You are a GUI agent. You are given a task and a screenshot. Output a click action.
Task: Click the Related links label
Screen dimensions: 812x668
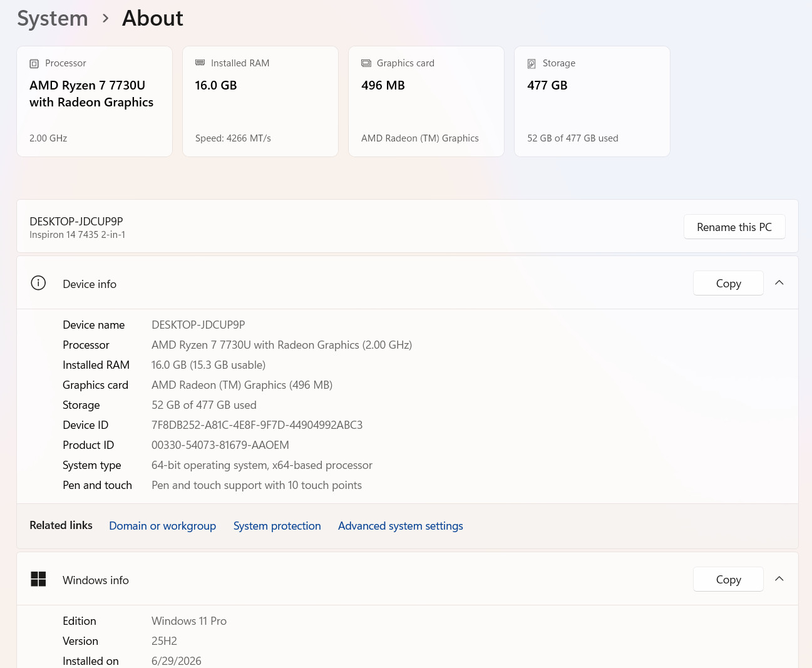(61, 525)
